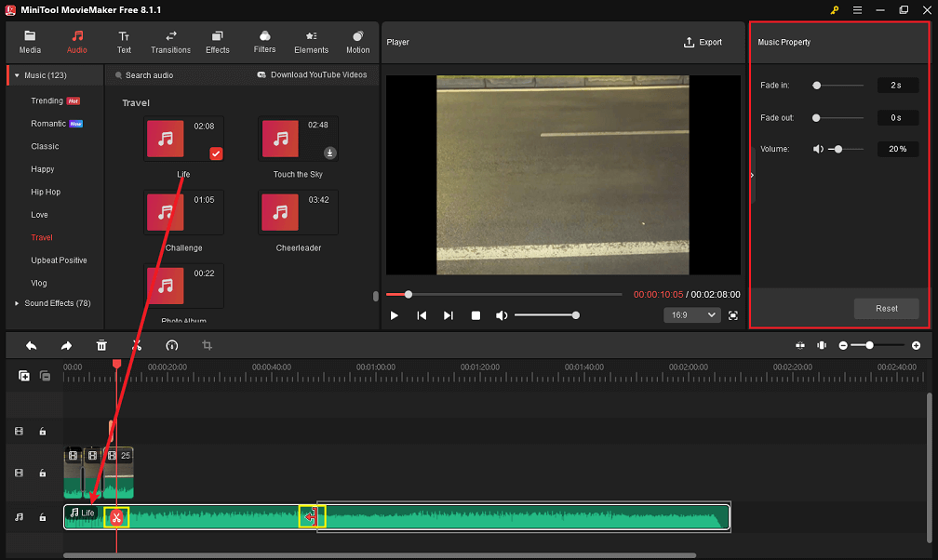Image resolution: width=938 pixels, height=560 pixels.
Task: Toggle lock on the music track
Action: coord(43,517)
